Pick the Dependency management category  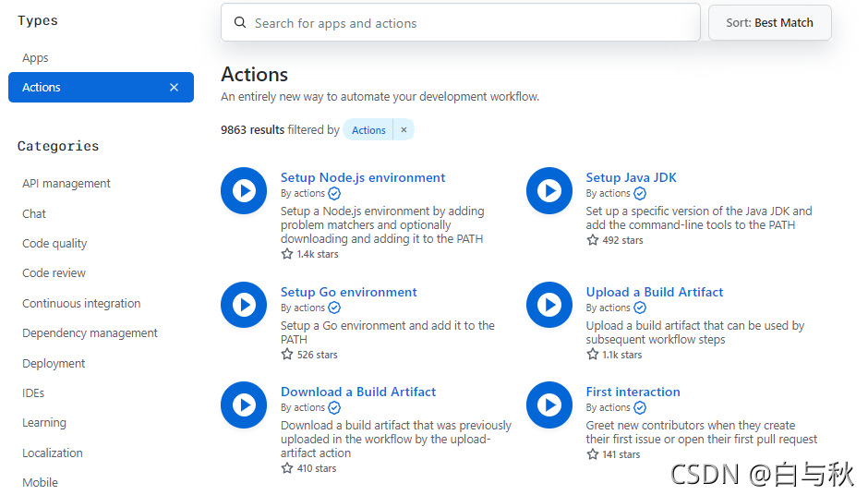coord(90,333)
